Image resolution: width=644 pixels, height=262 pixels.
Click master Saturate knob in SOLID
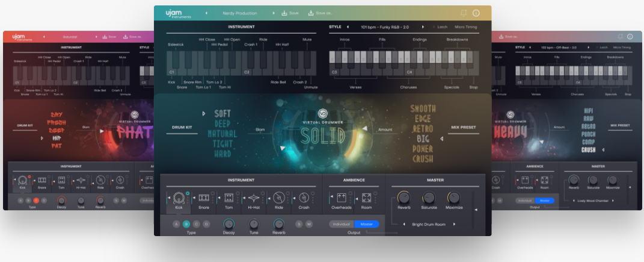[x=429, y=198]
